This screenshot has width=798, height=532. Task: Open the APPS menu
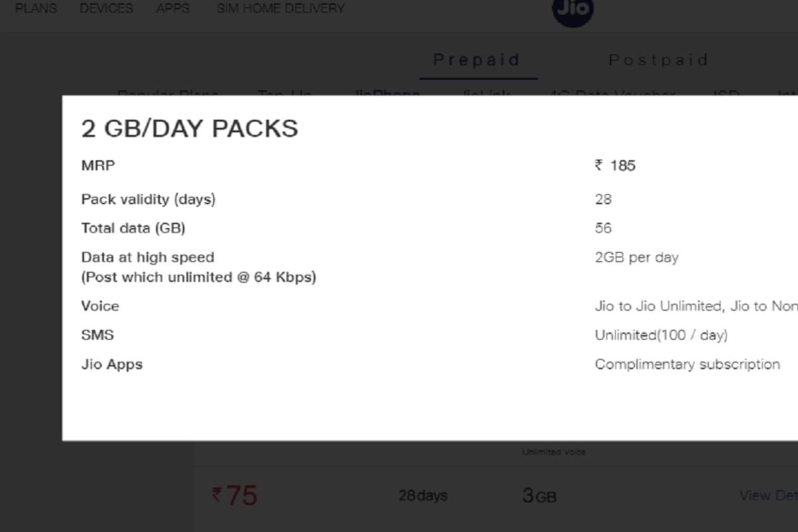pyautogui.click(x=172, y=9)
